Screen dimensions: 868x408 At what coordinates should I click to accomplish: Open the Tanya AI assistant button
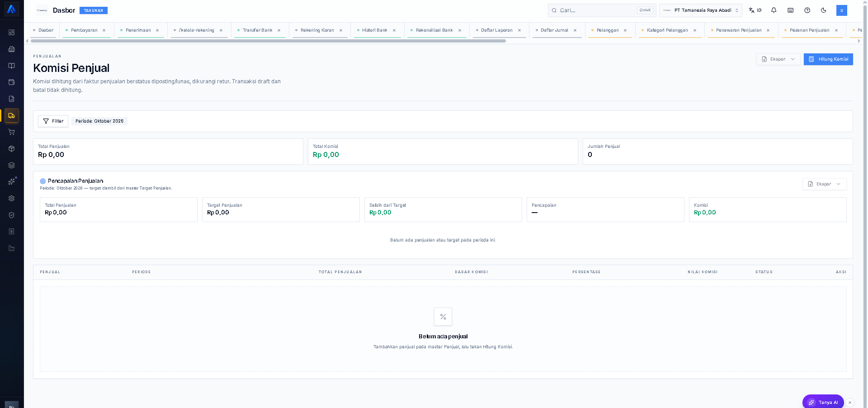coord(823,402)
